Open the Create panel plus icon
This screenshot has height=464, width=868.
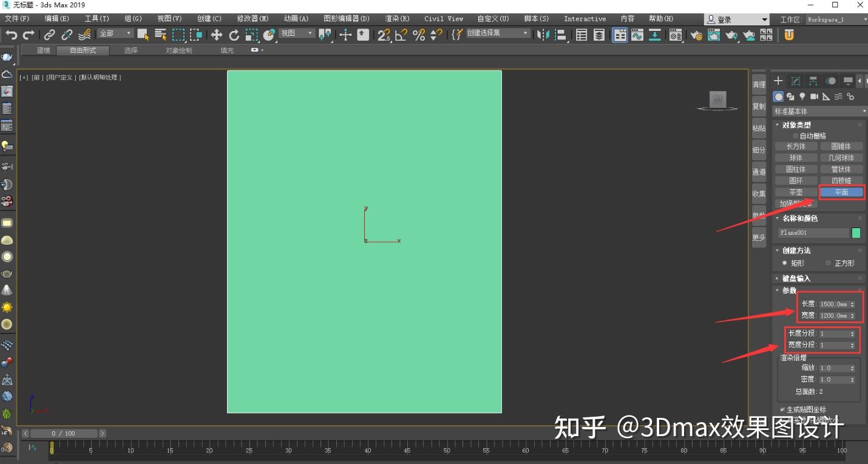pyautogui.click(x=778, y=81)
